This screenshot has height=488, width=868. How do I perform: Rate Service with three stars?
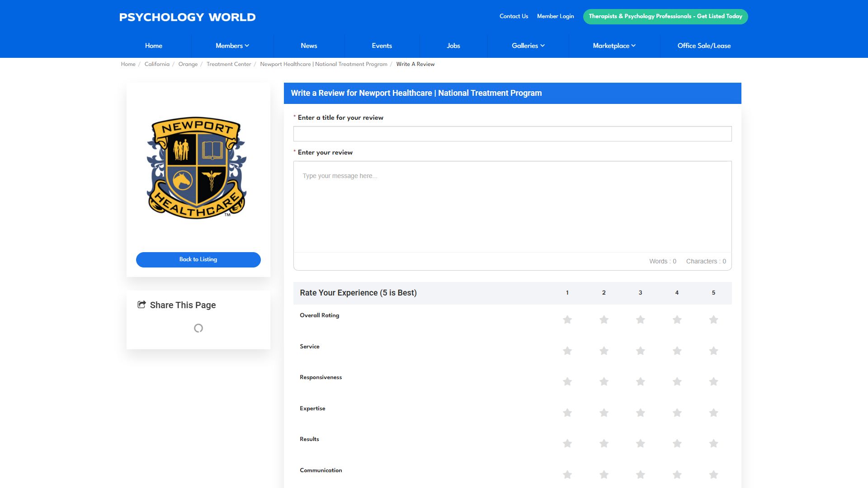click(x=640, y=351)
